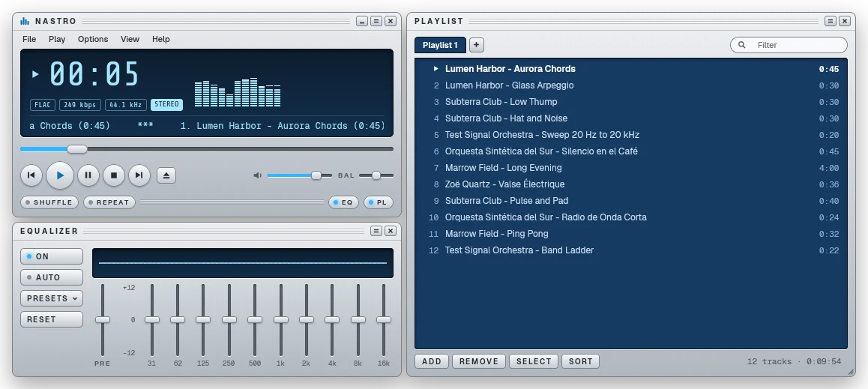
Task: Close the Playlist window
Action: [x=845, y=21]
